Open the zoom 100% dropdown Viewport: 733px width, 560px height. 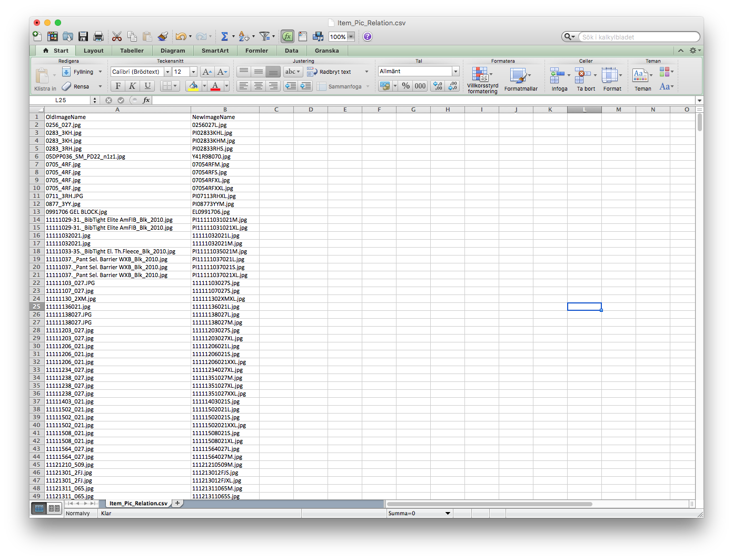pos(351,37)
